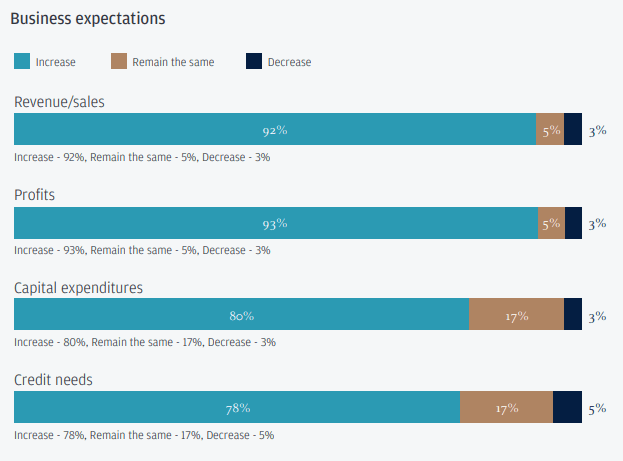Click the navy Decrease legend swatch
623x461 pixels.
click(253, 62)
